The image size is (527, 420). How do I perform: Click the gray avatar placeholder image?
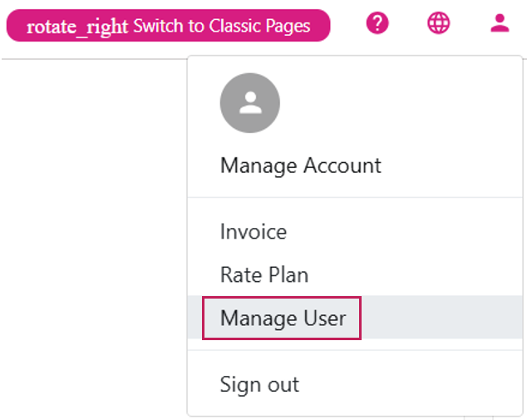tap(249, 103)
